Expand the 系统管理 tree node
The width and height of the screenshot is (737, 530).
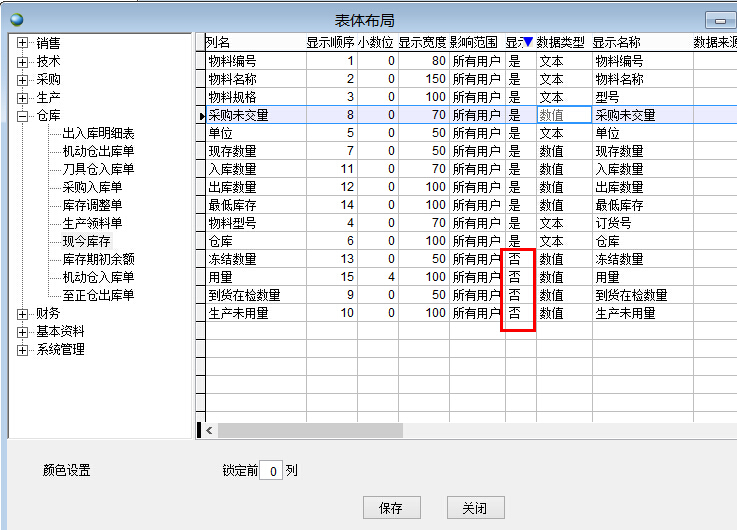coord(23,349)
